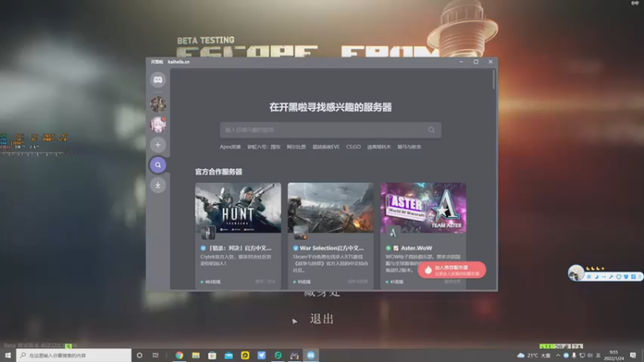Click the clock icon on floating widget
The height and width of the screenshot is (362, 644).
point(618,277)
